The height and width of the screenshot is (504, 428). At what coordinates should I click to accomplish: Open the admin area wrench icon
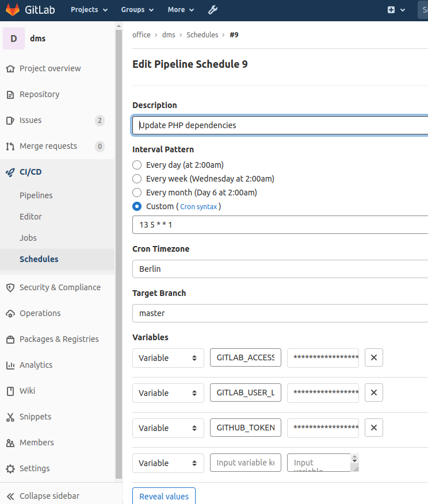[212, 10]
